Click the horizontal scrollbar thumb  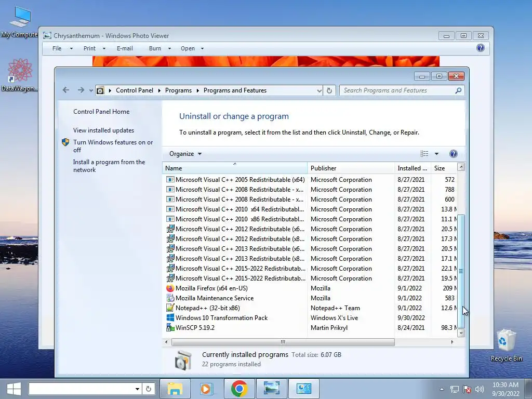tap(283, 342)
